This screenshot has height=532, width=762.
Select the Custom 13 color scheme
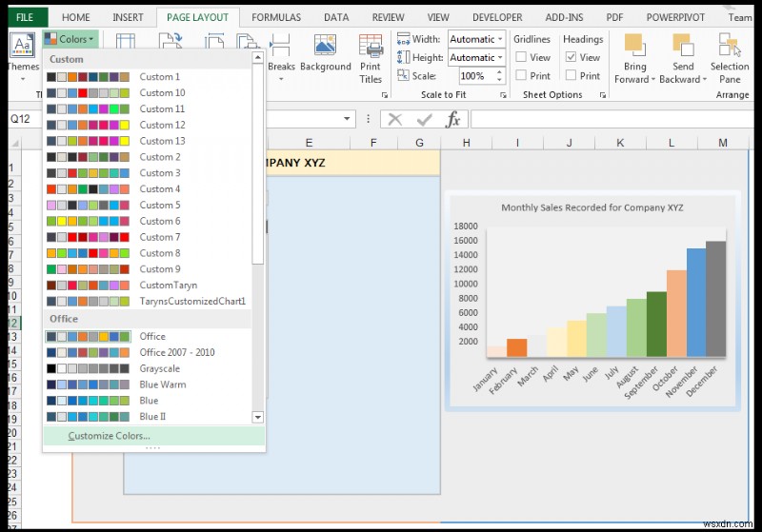pos(148,141)
